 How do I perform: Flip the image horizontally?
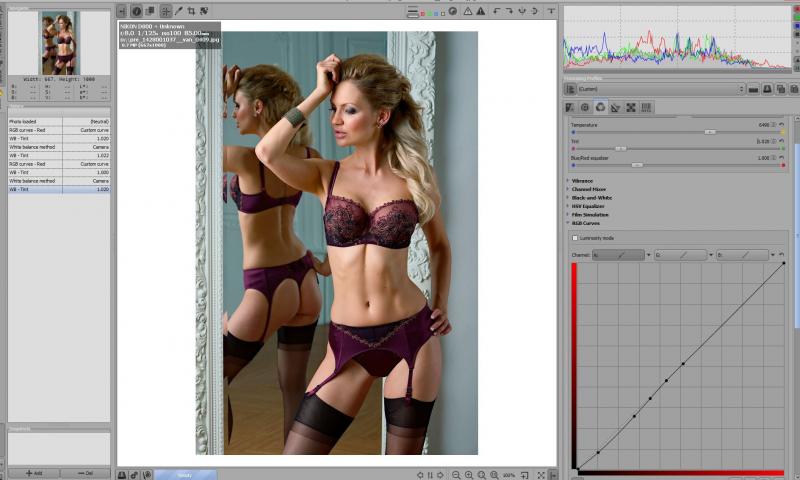pyautogui.click(x=522, y=11)
